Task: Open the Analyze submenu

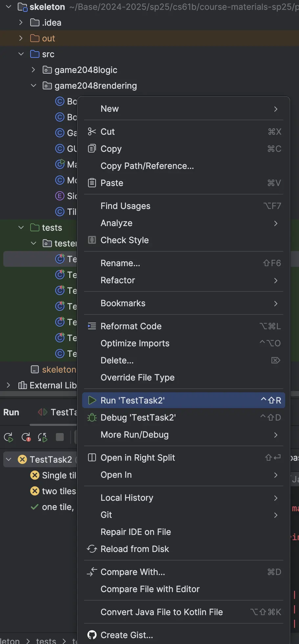Action: point(184,223)
